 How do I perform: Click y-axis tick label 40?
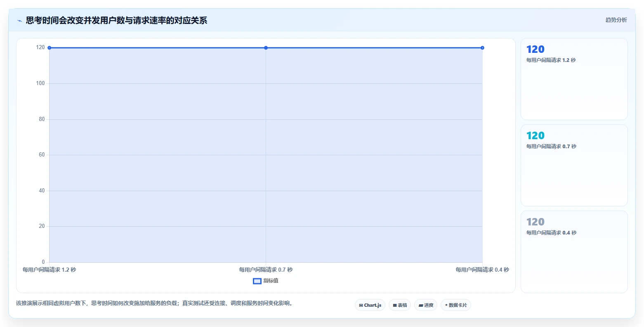point(42,191)
